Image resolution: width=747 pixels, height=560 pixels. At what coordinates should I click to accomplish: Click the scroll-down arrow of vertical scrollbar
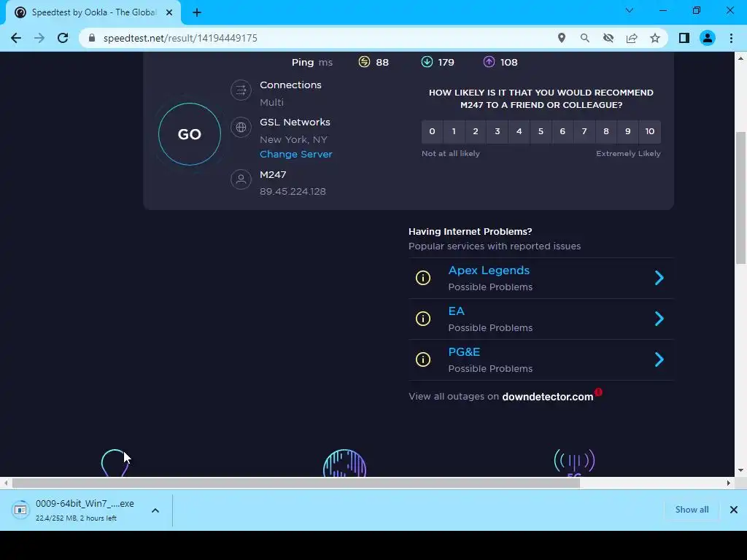[740, 470]
